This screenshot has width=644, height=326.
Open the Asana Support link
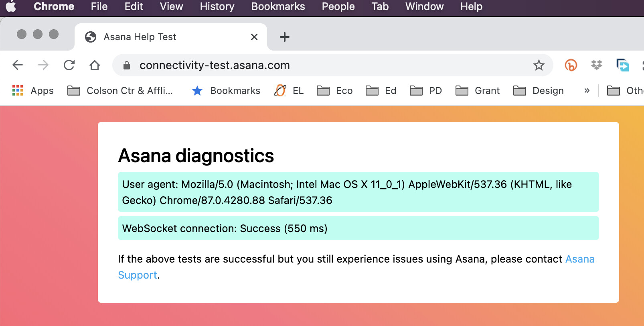pyautogui.click(x=580, y=259)
